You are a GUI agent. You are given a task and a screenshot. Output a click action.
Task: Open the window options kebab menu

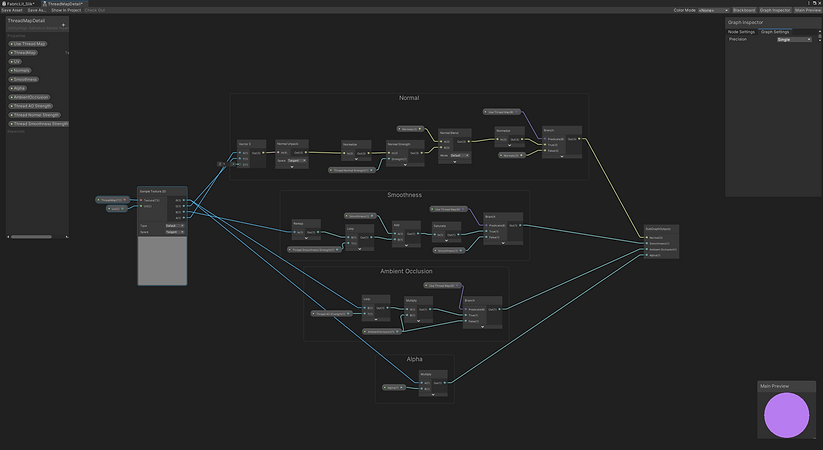point(809,3)
